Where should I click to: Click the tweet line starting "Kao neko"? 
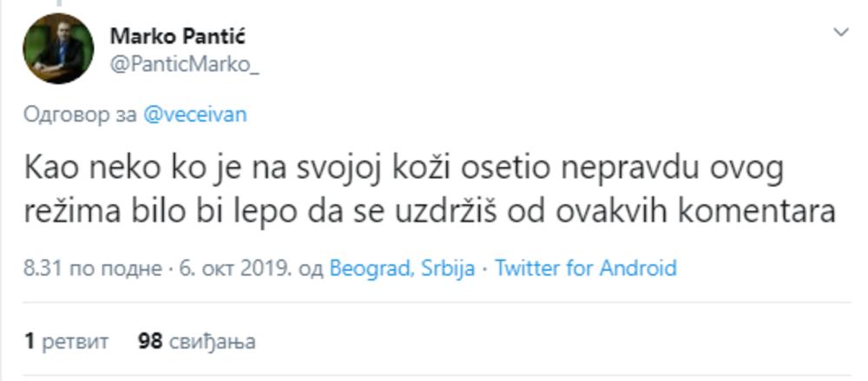[404, 168]
